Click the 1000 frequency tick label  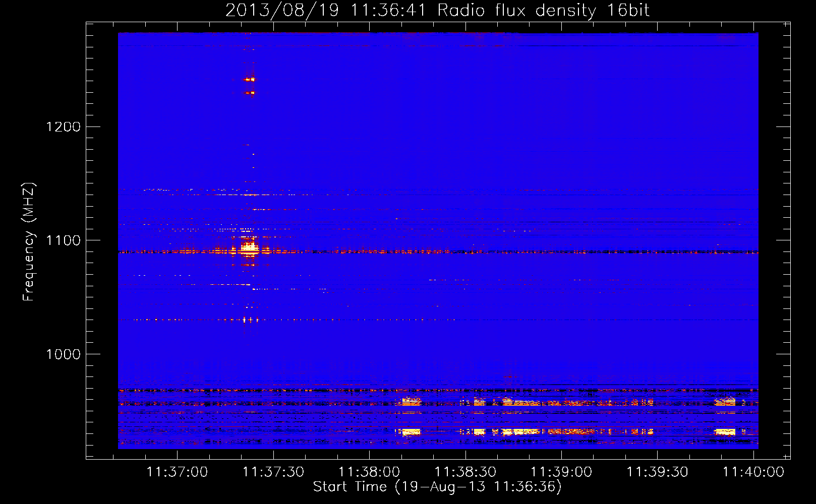tap(64, 354)
